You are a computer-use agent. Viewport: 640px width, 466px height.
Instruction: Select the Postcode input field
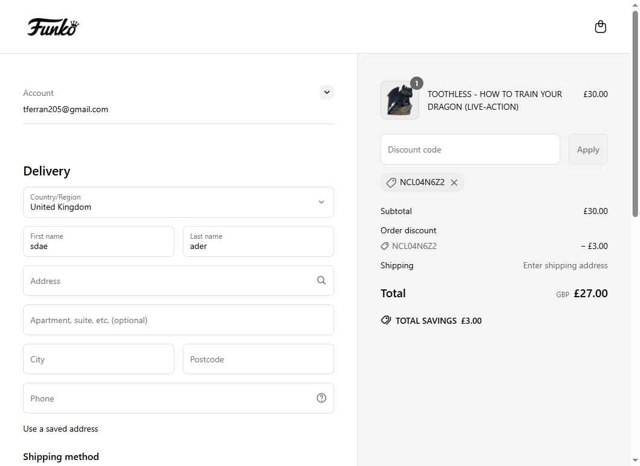click(258, 359)
